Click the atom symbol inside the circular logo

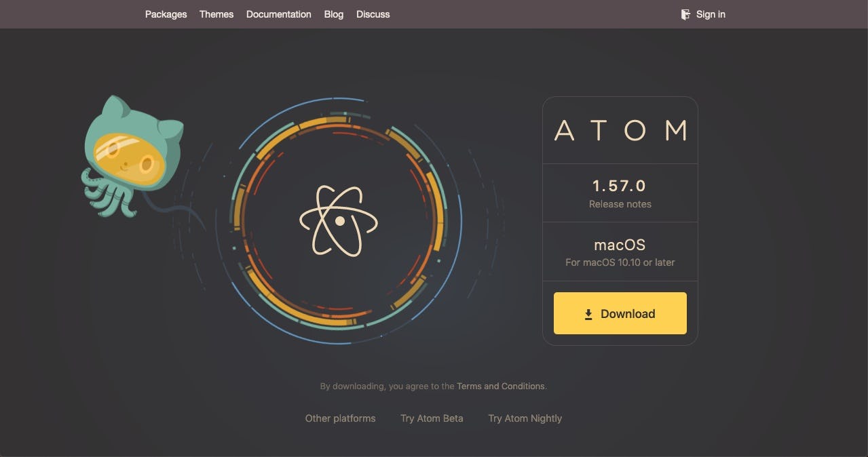339,220
